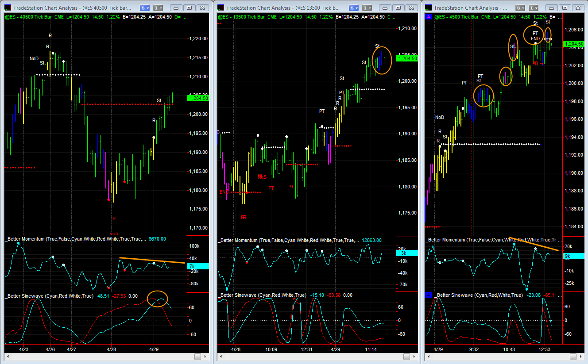Click the momentum value '6670.00'
This screenshot has width=588, height=364.
157,239
